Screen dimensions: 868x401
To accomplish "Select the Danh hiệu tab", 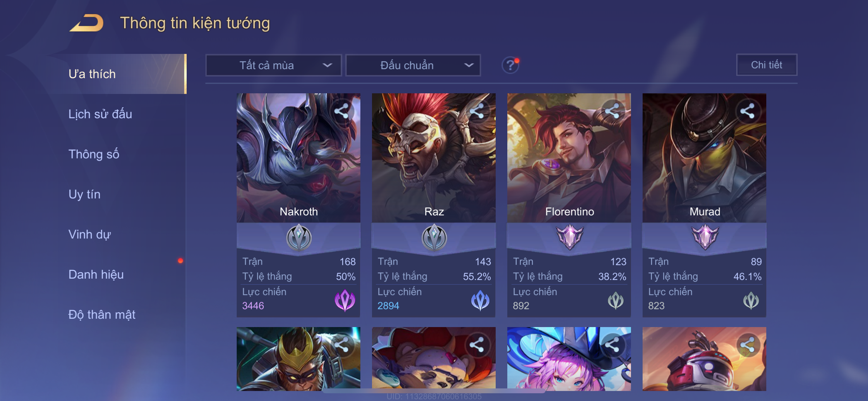I will pyautogui.click(x=96, y=274).
